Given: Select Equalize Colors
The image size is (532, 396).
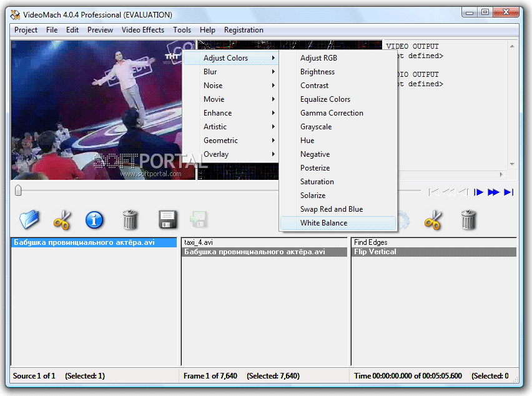Looking at the screenshot, I should [338, 99].
